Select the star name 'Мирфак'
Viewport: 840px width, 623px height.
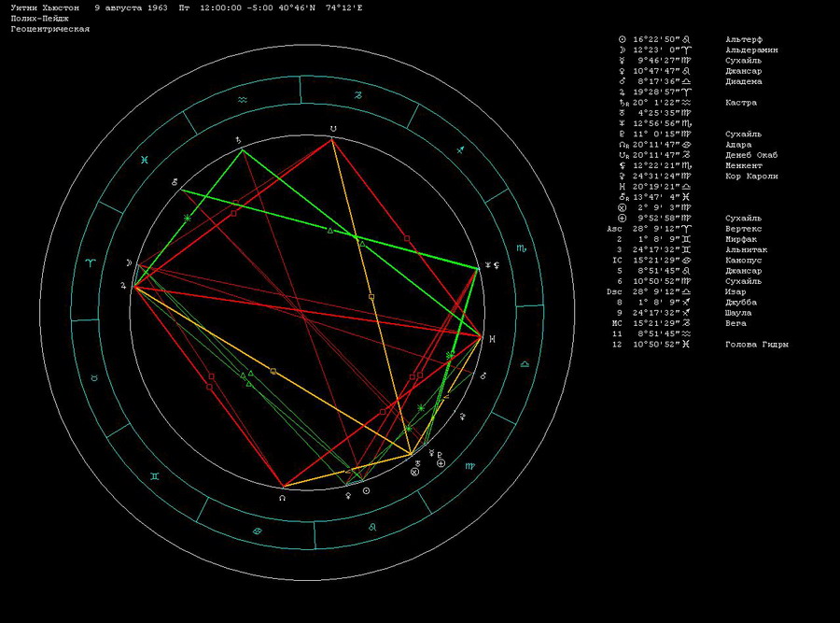741,239
